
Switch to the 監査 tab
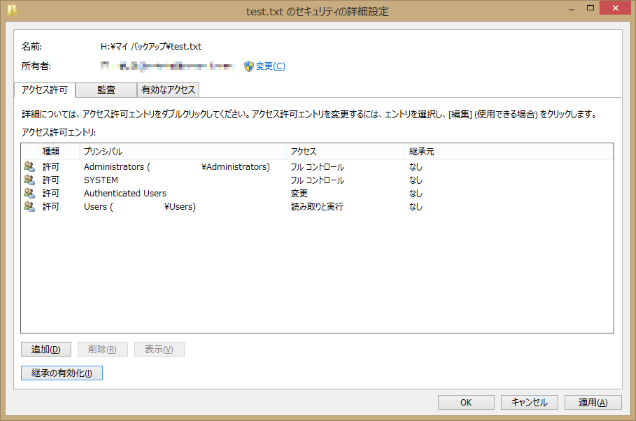(x=106, y=90)
